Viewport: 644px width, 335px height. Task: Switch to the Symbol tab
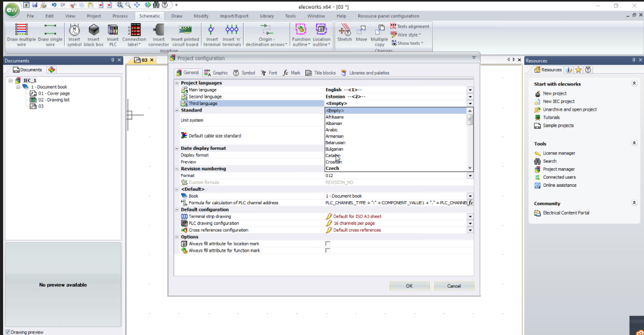pos(244,73)
